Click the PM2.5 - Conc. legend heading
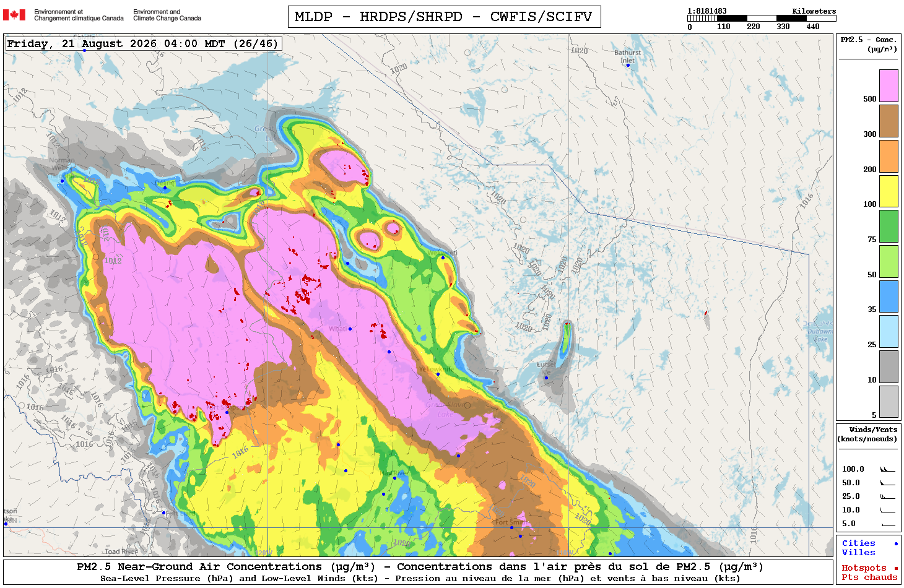Viewport: 904px width, 588px height. click(869, 44)
